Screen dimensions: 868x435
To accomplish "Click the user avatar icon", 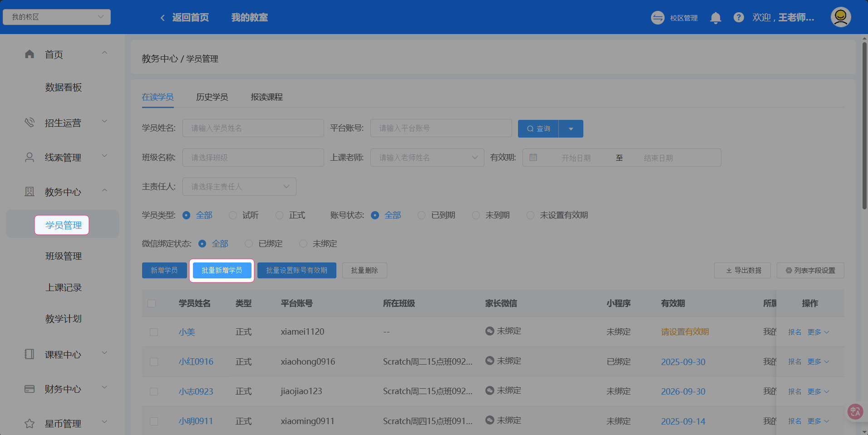I will 840,17.
